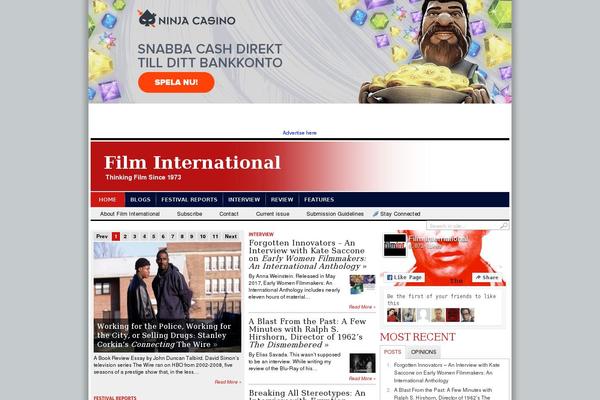
Task: Click Read More under Blast From the Past
Action: (362, 378)
